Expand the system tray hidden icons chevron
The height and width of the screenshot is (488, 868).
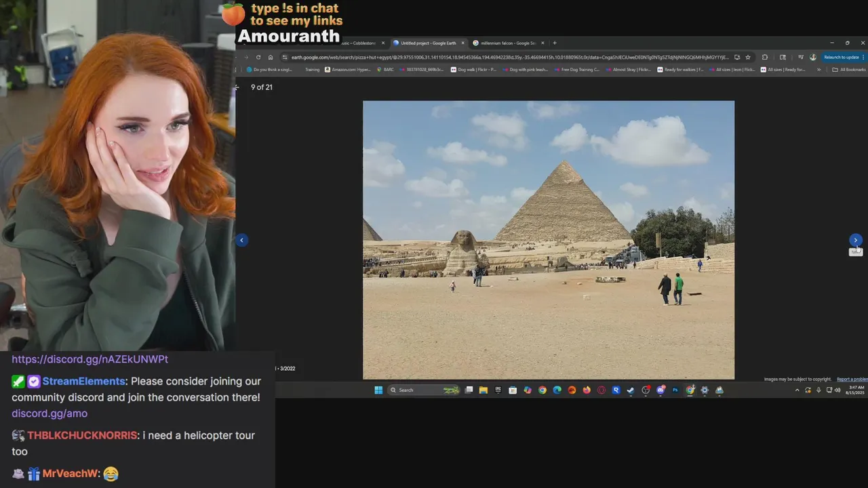click(x=797, y=390)
